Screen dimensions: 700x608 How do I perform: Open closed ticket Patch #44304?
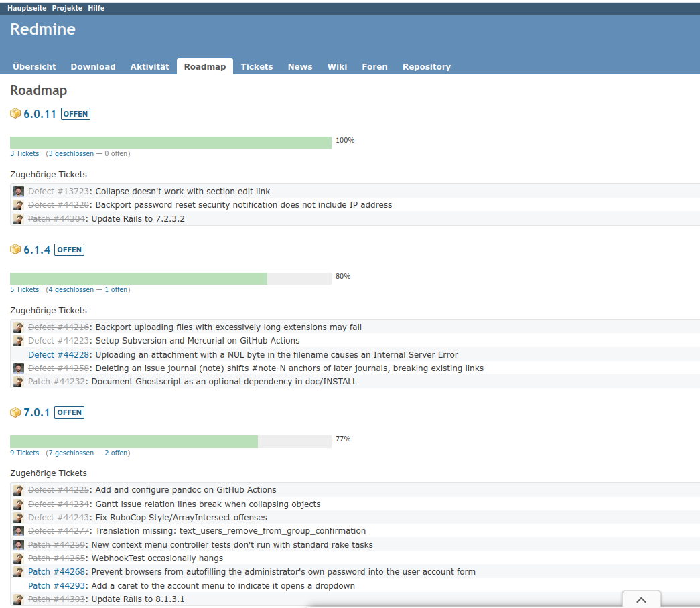(x=57, y=219)
